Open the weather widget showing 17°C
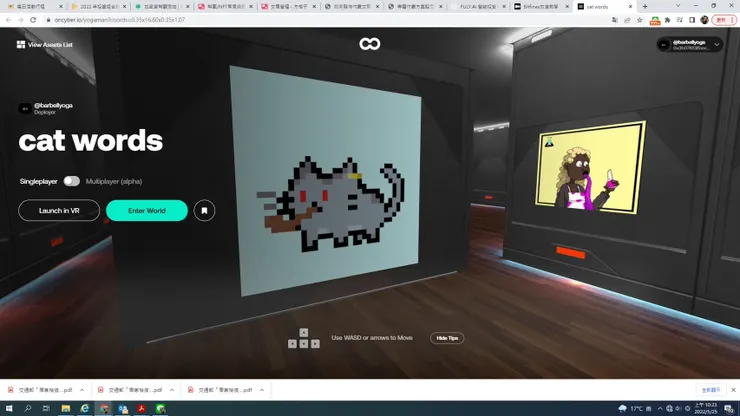740x416 pixels. click(x=635, y=408)
